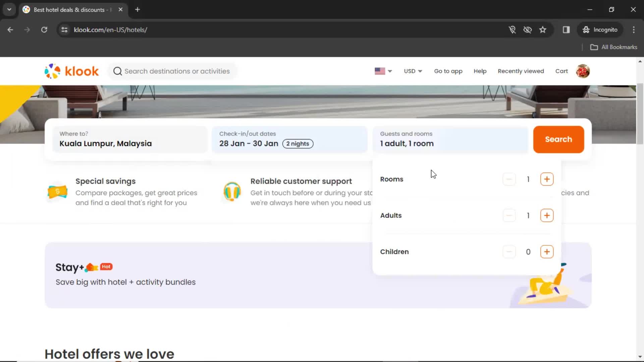Click the Help icon in navigation

click(x=480, y=71)
